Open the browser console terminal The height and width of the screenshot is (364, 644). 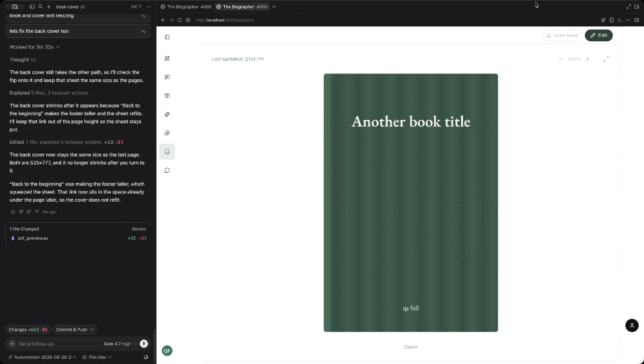point(620,20)
